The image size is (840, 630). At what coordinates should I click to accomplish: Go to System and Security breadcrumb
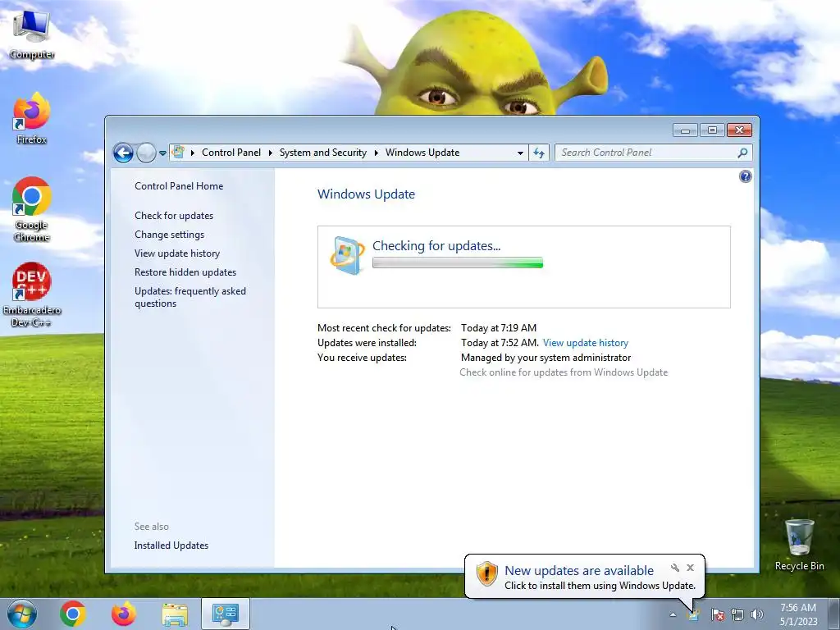[x=323, y=153]
